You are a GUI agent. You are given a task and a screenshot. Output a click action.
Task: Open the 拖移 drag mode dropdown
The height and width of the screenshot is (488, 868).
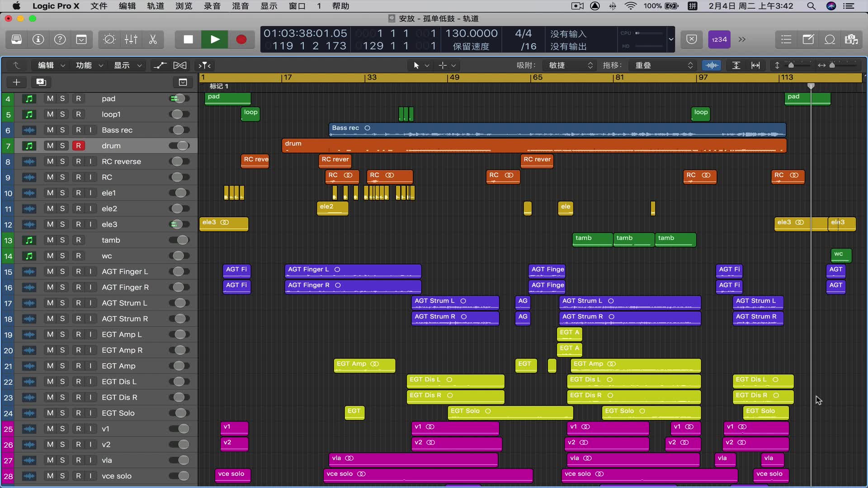[664, 65]
